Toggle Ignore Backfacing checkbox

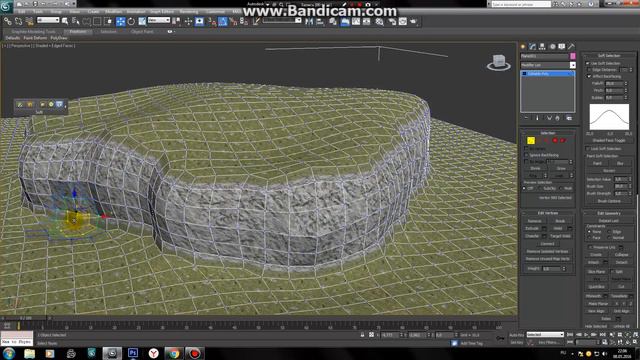click(526, 155)
